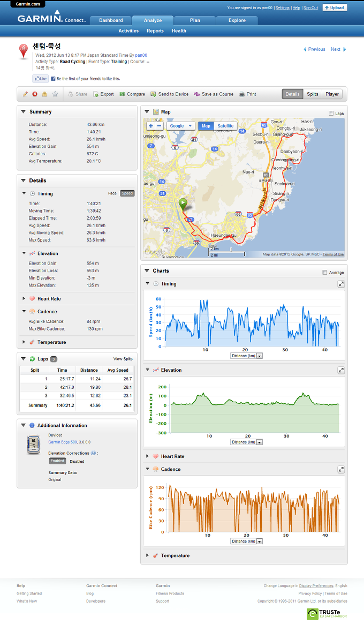Go to the Reports sub-menu
This screenshot has height=632, width=364.
coord(155,31)
